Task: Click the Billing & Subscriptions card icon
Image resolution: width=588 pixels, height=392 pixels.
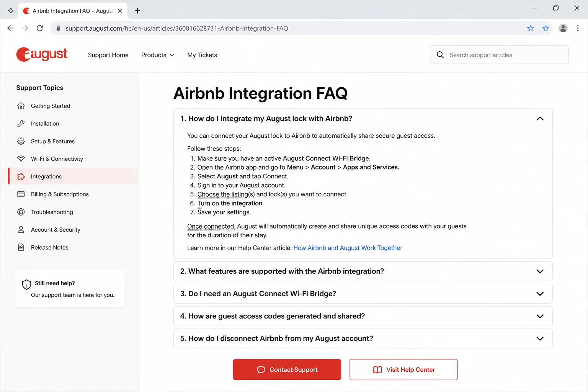Action: pyautogui.click(x=21, y=194)
